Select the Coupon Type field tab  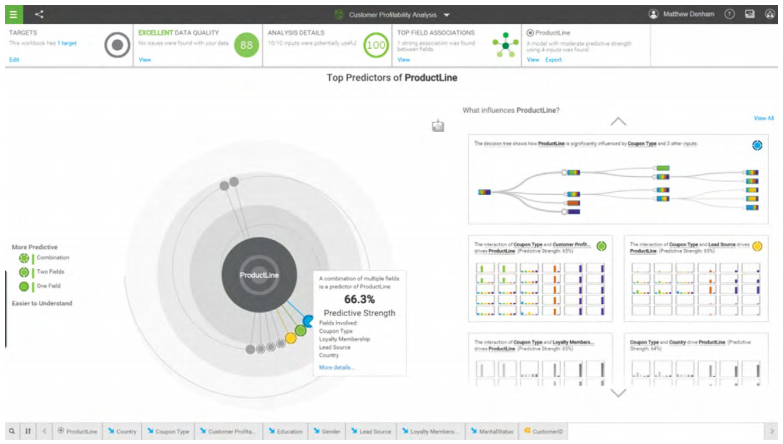168,431
